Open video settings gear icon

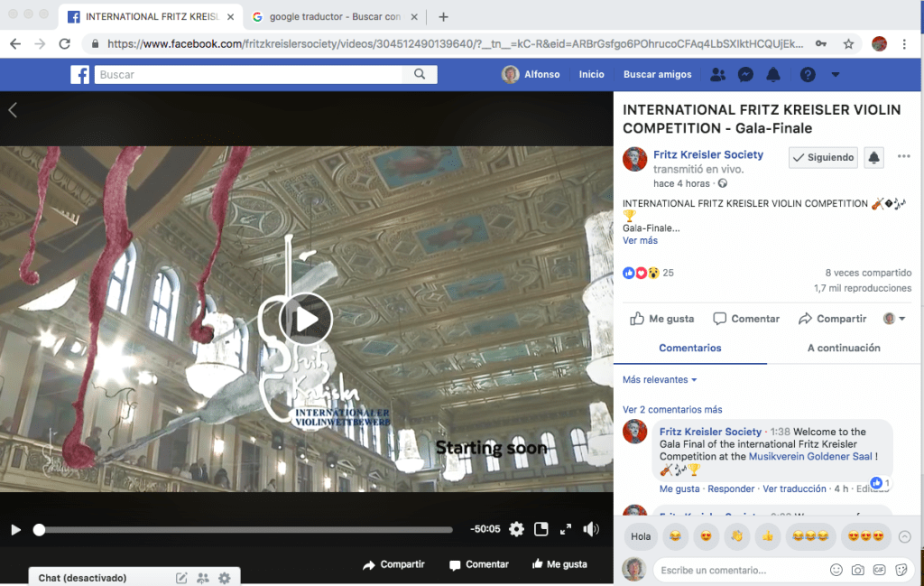516,530
